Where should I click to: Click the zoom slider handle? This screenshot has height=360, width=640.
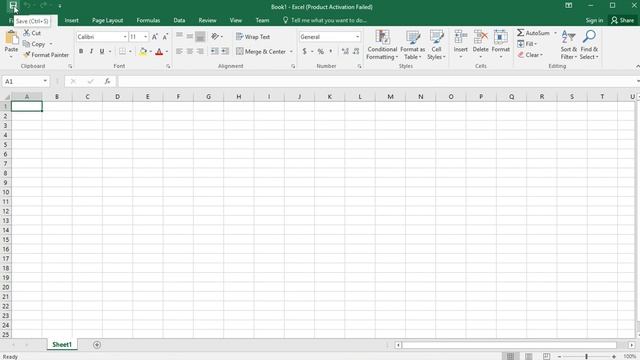(x=586, y=356)
